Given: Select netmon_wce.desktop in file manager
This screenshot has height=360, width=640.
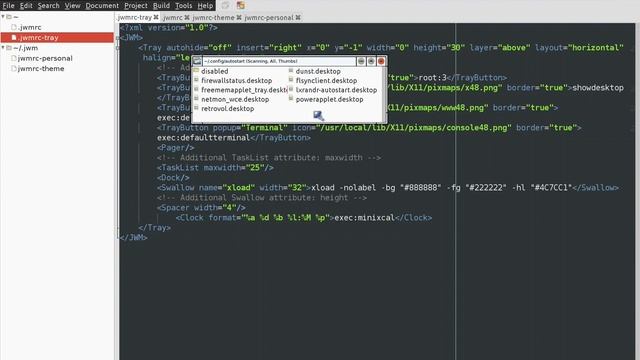Looking at the screenshot, I should click(x=235, y=99).
